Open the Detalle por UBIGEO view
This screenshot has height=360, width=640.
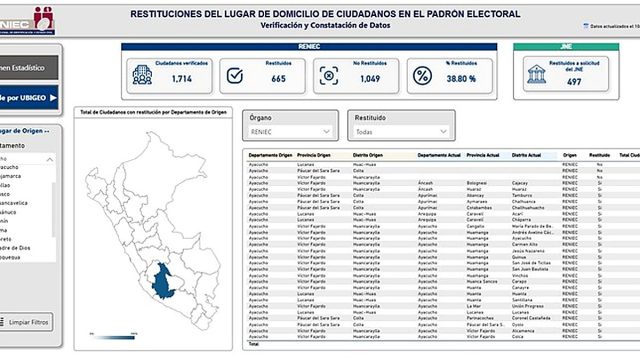[29, 98]
